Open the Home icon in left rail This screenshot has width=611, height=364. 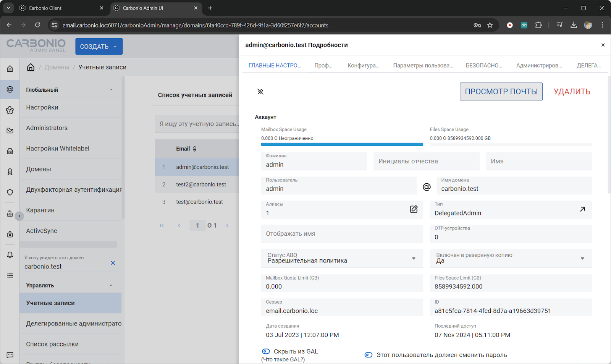pyautogui.click(x=10, y=69)
